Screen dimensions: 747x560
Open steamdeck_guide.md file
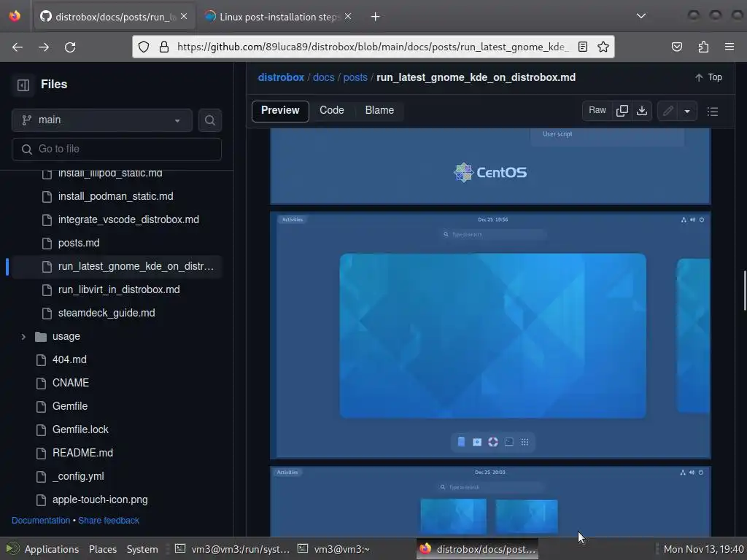coord(107,313)
